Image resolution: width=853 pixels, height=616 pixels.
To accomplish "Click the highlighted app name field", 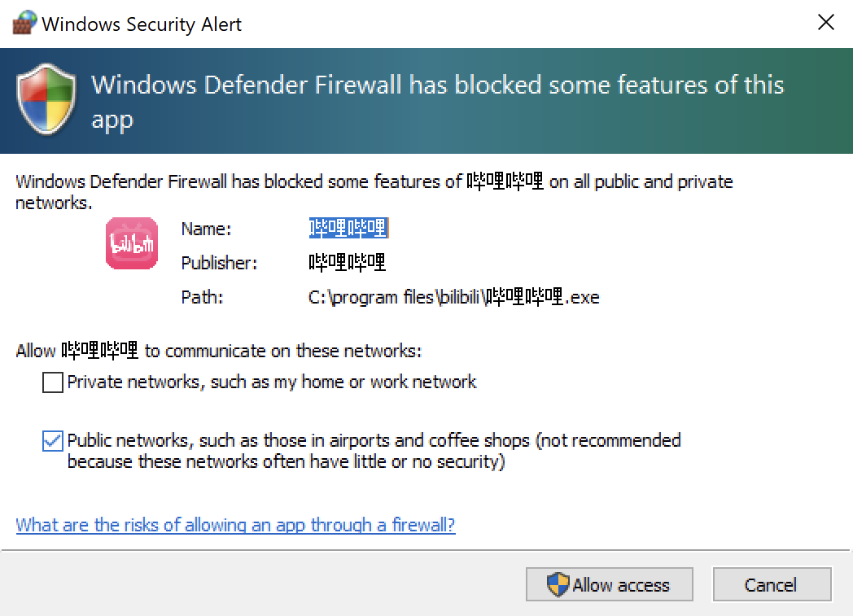I will (348, 229).
